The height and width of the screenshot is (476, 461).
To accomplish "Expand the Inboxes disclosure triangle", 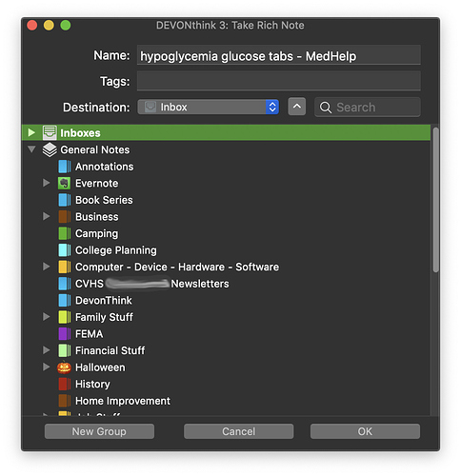I will coord(31,132).
